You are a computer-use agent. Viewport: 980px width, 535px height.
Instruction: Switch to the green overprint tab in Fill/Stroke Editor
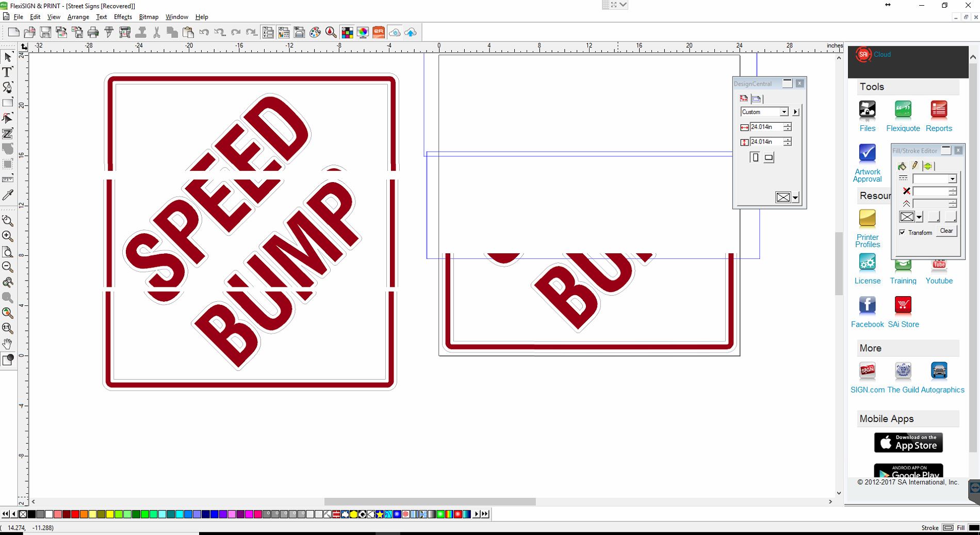(928, 166)
